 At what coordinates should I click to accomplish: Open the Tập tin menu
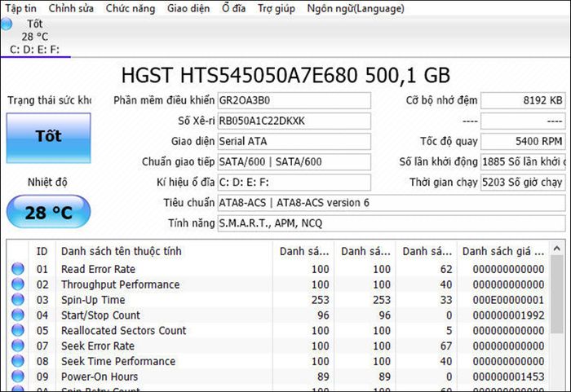pos(20,8)
